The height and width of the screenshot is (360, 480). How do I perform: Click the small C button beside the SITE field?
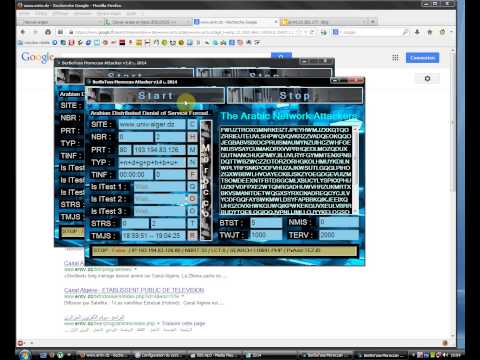click(x=192, y=124)
